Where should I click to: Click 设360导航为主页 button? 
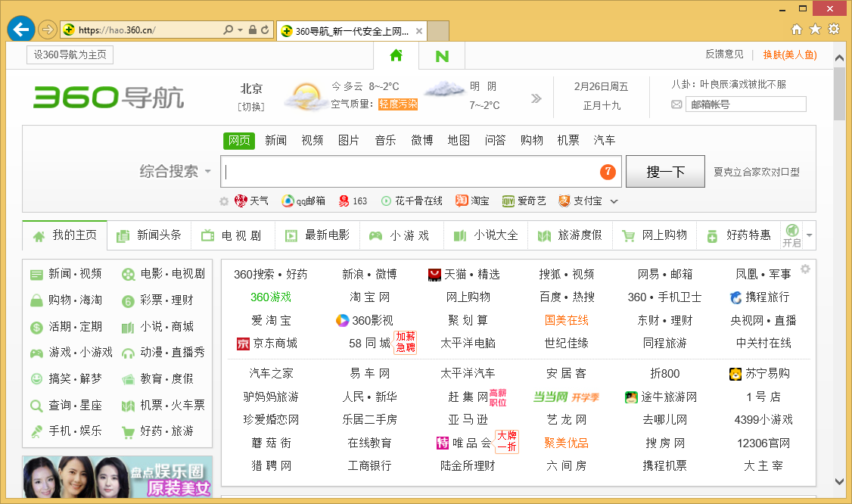click(x=70, y=55)
